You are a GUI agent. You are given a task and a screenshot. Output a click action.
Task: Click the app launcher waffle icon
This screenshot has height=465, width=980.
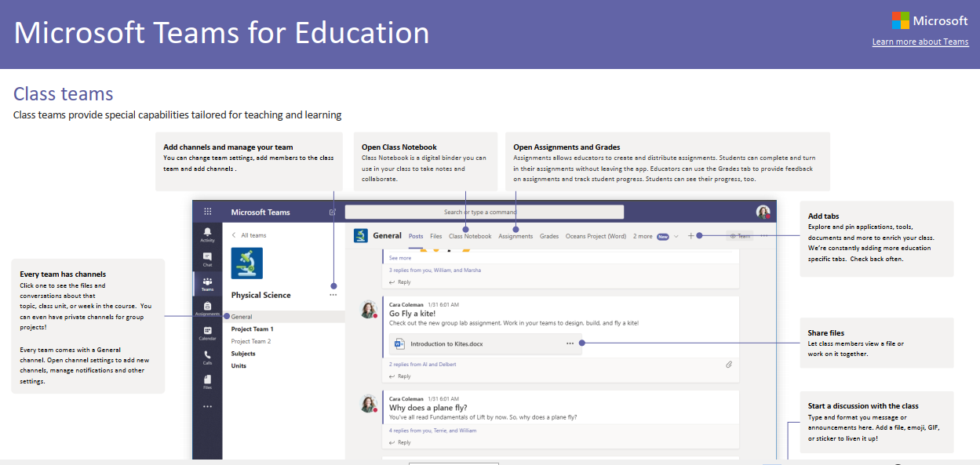[207, 212]
